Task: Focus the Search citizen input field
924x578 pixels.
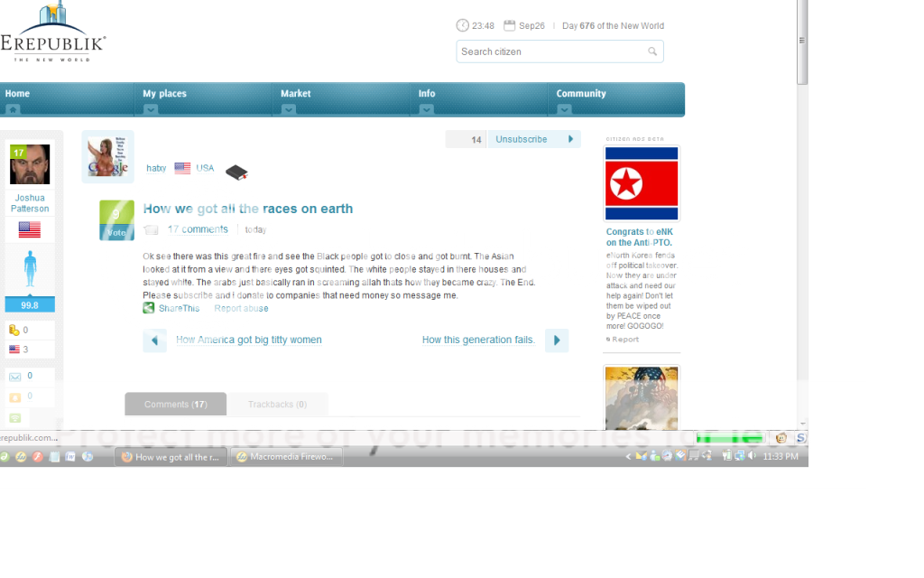Action: coord(550,51)
